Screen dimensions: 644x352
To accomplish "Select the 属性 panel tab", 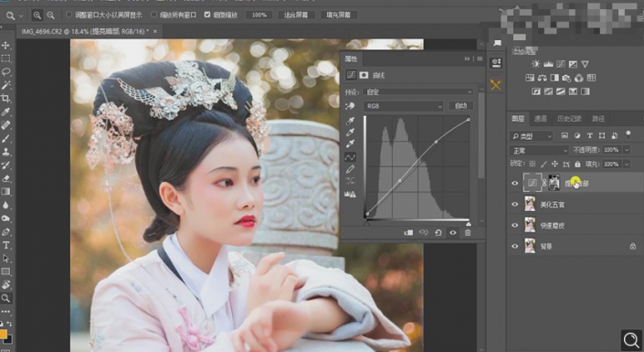I will coord(351,59).
